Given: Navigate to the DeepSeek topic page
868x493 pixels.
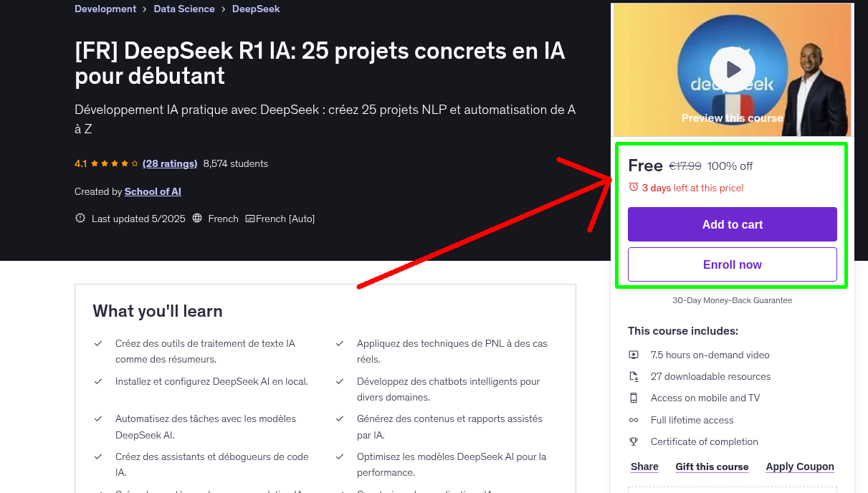Looking at the screenshot, I should 256,9.
